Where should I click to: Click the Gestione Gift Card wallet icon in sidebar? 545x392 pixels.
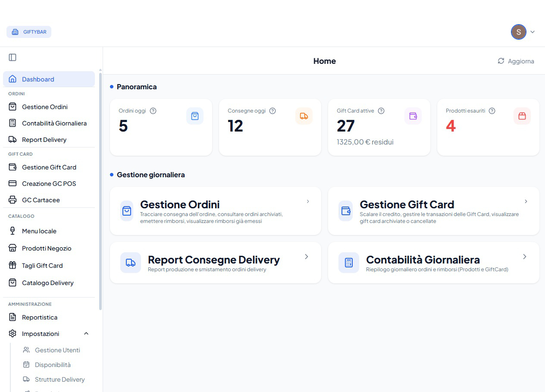[13, 167]
